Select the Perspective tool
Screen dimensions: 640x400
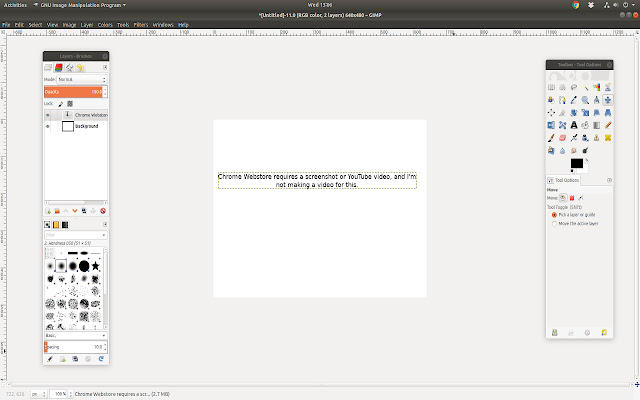click(x=608, y=113)
